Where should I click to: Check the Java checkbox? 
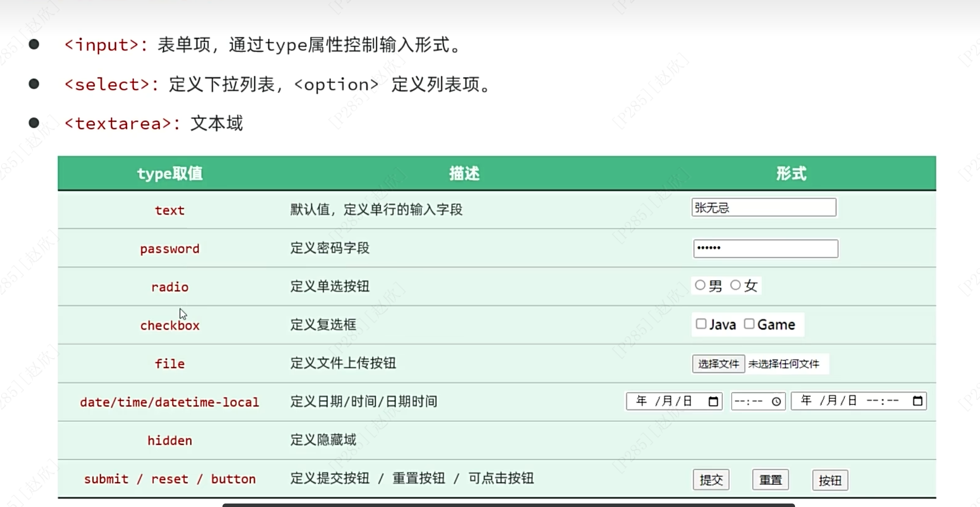tap(701, 324)
